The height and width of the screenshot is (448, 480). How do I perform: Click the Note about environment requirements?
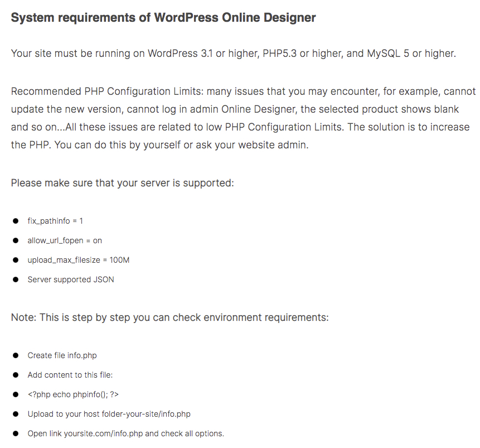(x=170, y=317)
